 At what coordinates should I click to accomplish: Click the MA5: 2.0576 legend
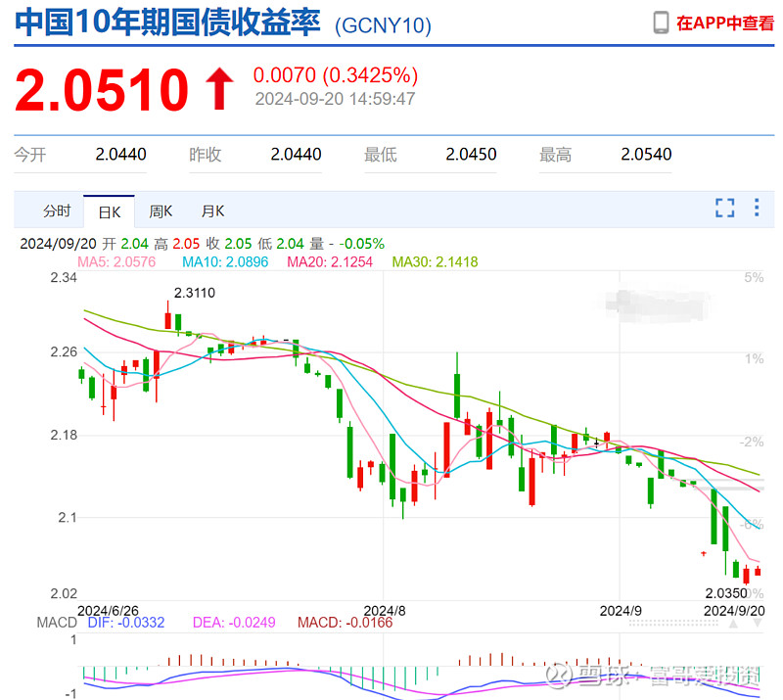click(x=116, y=261)
